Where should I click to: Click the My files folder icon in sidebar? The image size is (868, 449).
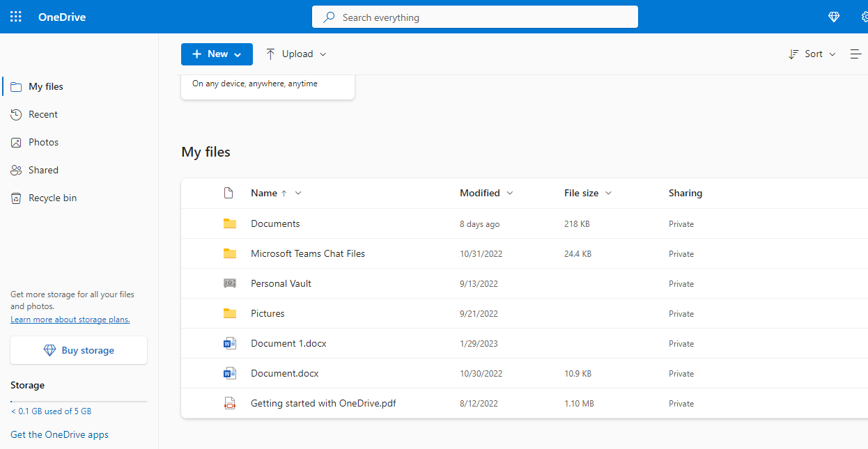click(x=16, y=87)
